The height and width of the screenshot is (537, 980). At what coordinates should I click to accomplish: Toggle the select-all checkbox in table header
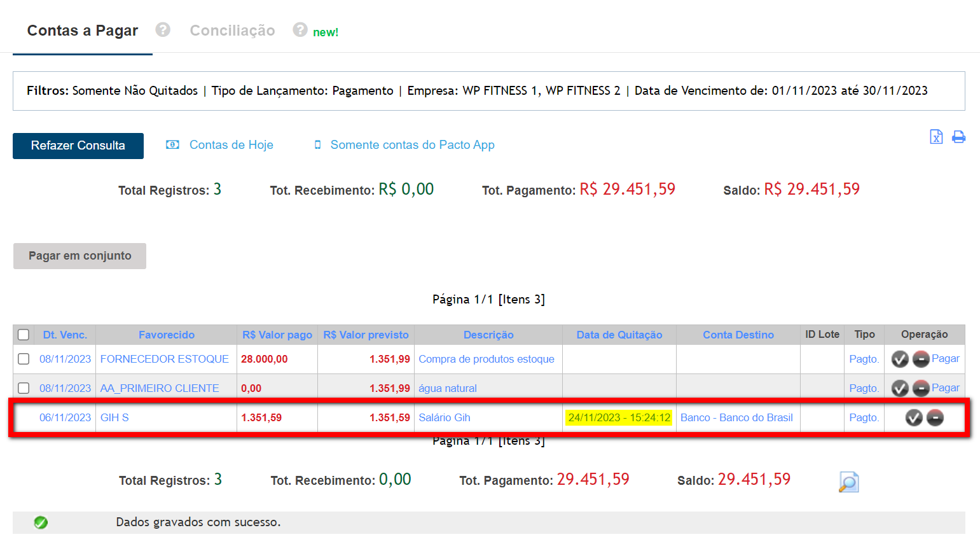pos(24,335)
